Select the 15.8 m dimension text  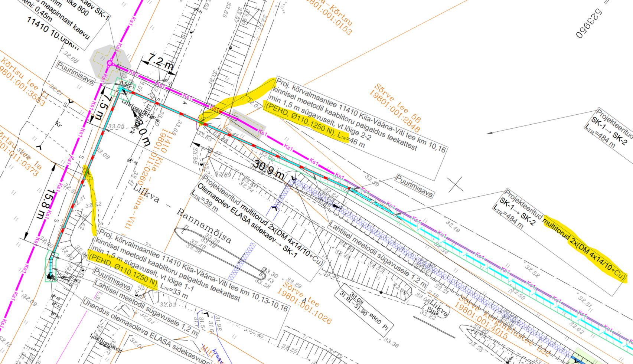(46, 204)
